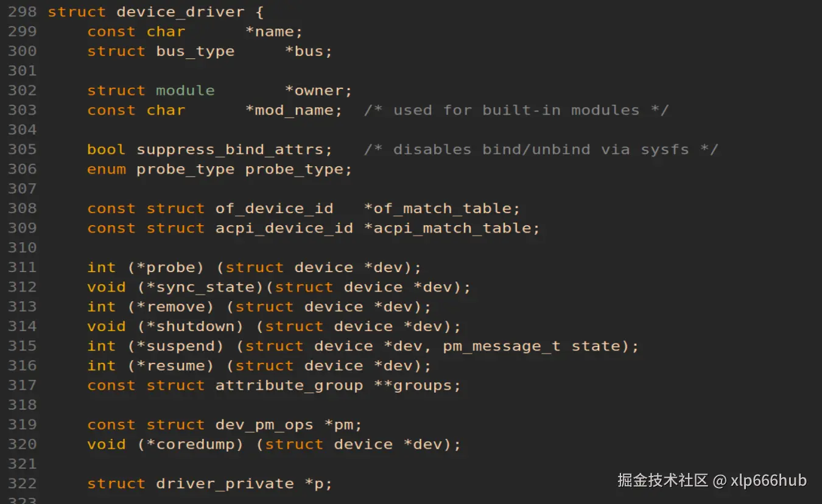Click the sync_state callback name
The image size is (822, 504).
coord(205,287)
